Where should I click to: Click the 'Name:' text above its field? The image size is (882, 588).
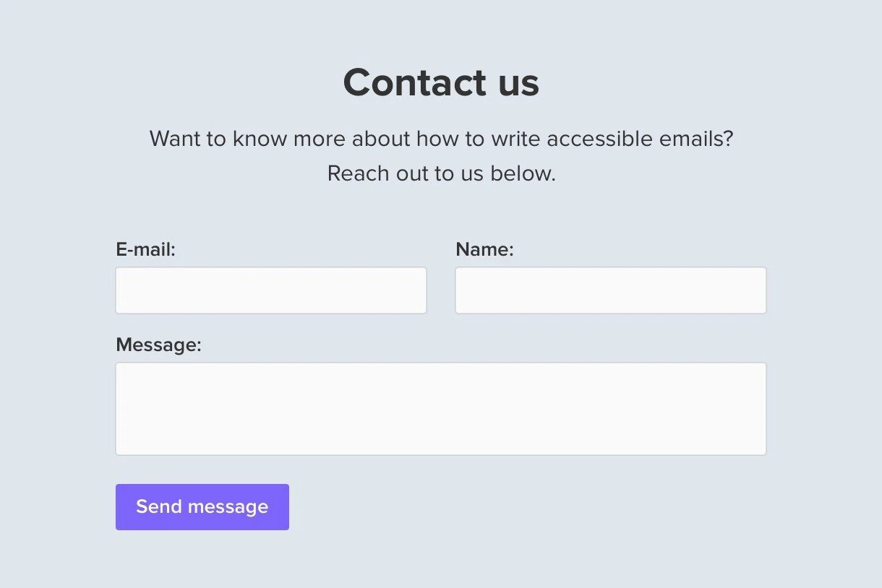point(484,248)
